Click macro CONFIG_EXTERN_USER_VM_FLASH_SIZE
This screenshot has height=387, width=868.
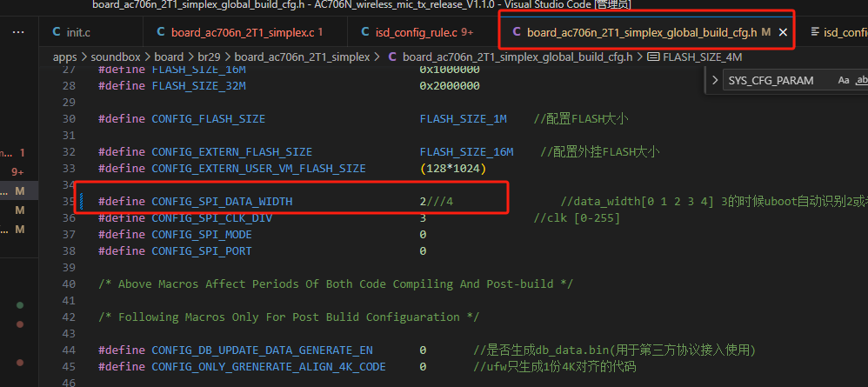click(258, 169)
